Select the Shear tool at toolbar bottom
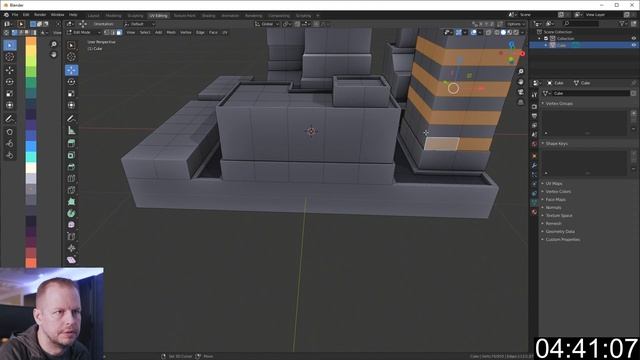The height and width of the screenshot is (360, 640). point(71,260)
